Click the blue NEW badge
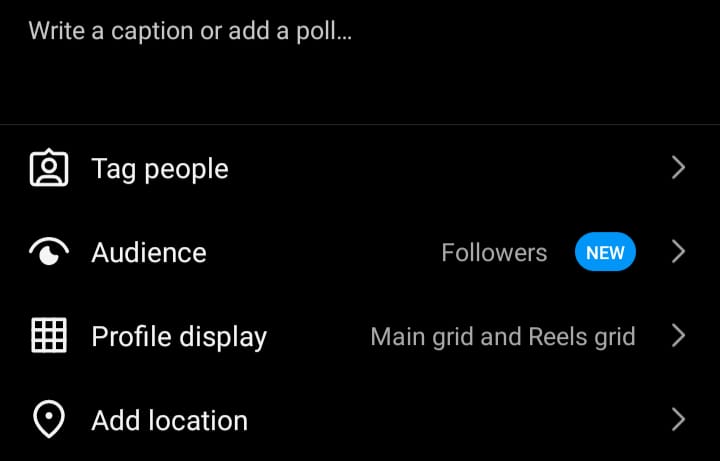Viewport: 720px width, 461px height. pos(605,252)
